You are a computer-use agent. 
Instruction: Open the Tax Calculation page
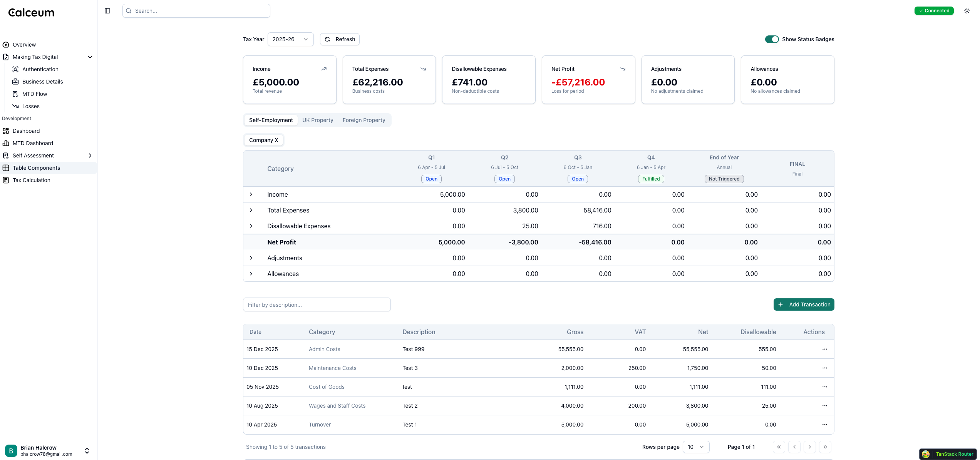[31, 180]
